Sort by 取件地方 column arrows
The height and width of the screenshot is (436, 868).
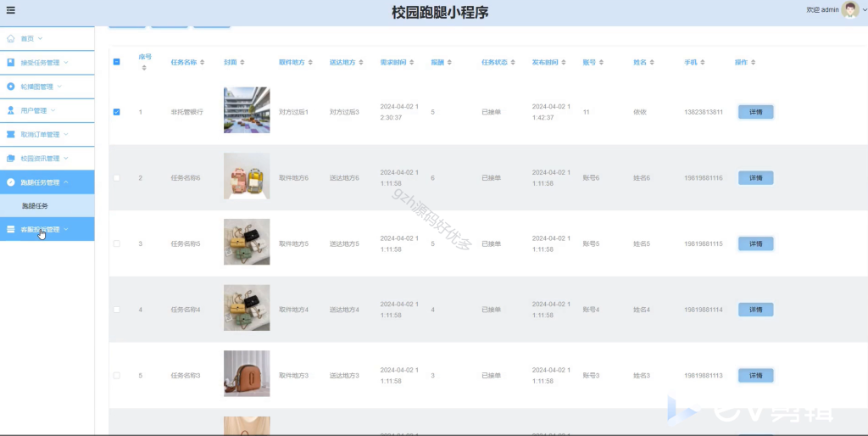310,63
